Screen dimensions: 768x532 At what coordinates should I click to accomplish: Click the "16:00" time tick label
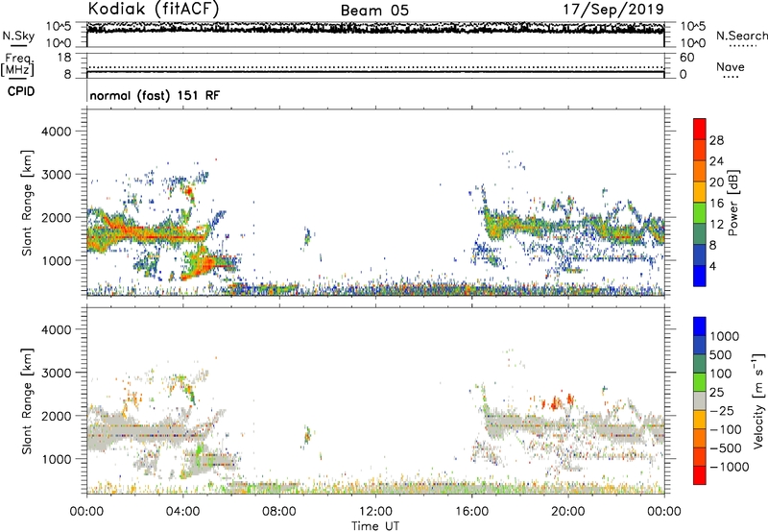click(x=471, y=512)
